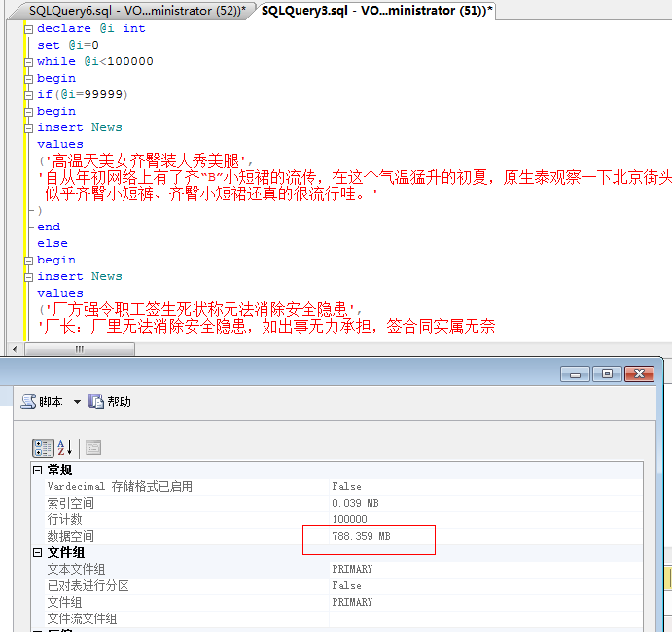Click the 帮助 help button label
This screenshot has width=672, height=632.
point(119,402)
